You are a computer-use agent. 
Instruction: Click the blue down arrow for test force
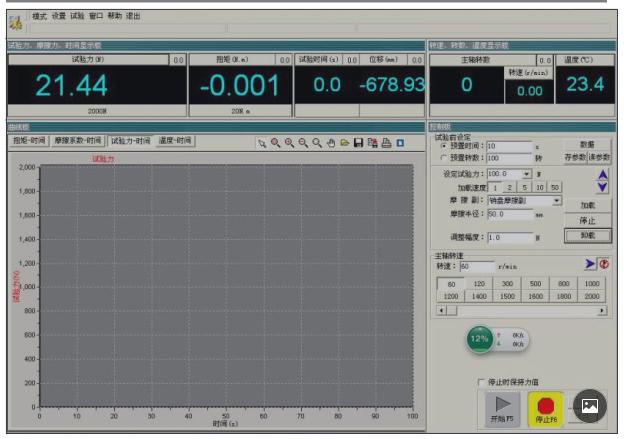[x=601, y=186]
